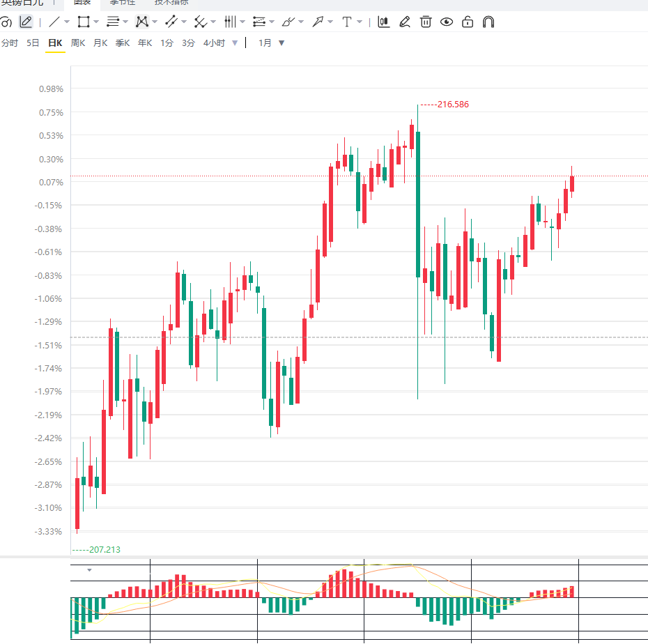Image resolution: width=648 pixels, height=644 pixels.
Task: Select the arrow annotation tool
Action: pos(318,22)
